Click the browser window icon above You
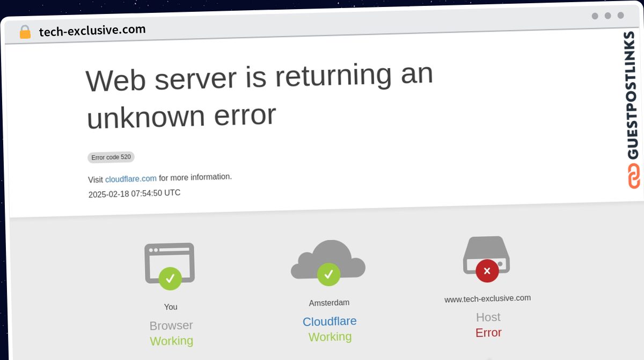Screen dimensions: 644x360 [170, 266]
